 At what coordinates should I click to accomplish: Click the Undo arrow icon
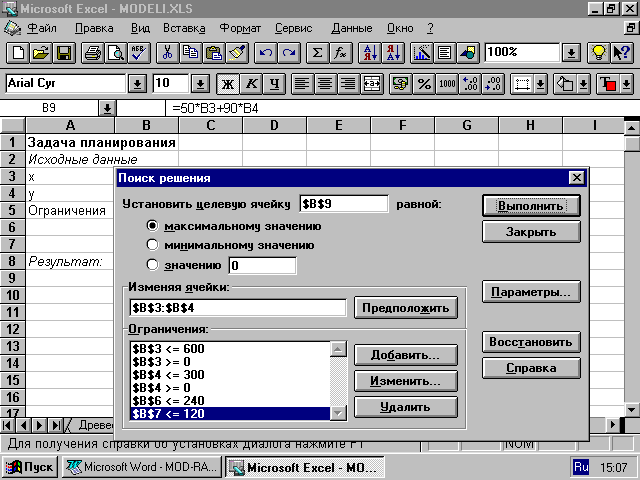click(266, 53)
